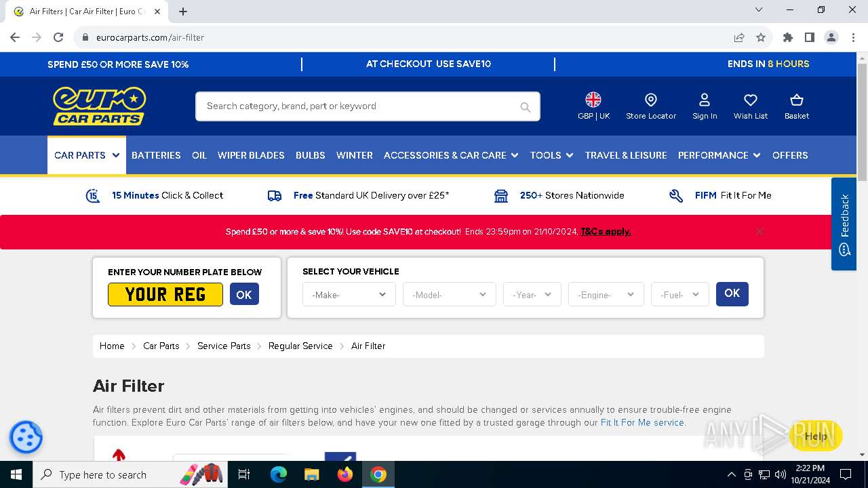Go to Car Parts breadcrumb

161,346
